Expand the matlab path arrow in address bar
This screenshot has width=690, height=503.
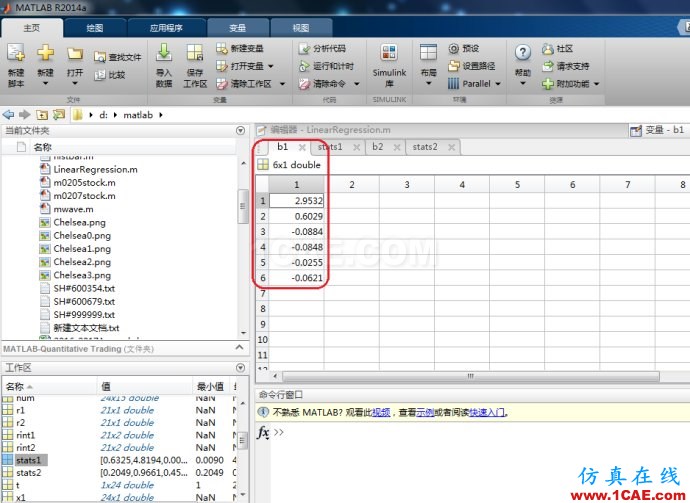point(161,115)
